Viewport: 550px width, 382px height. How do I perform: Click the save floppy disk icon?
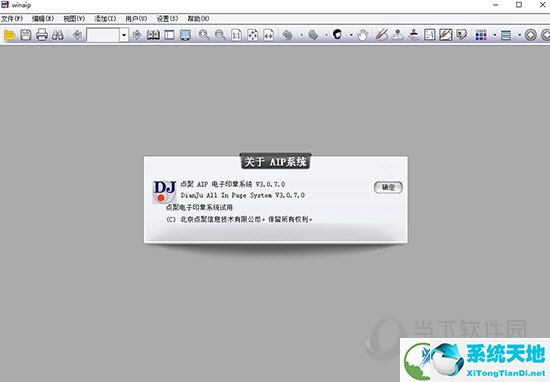[x=26, y=35]
